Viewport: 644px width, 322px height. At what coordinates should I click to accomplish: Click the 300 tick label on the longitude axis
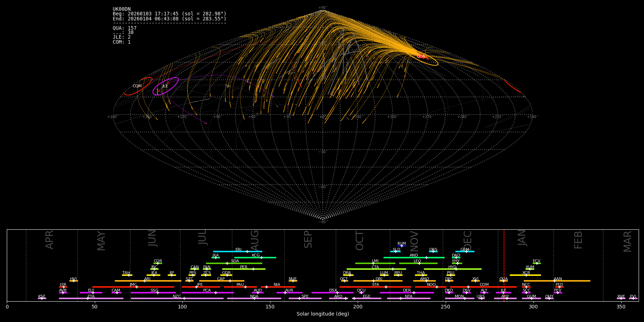[x=533, y=307]
